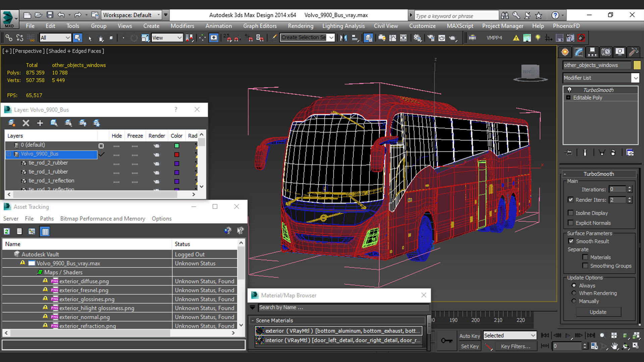This screenshot has height=362, width=644.
Task: Open the Hierarchy command panel tab
Action: [x=592, y=52]
